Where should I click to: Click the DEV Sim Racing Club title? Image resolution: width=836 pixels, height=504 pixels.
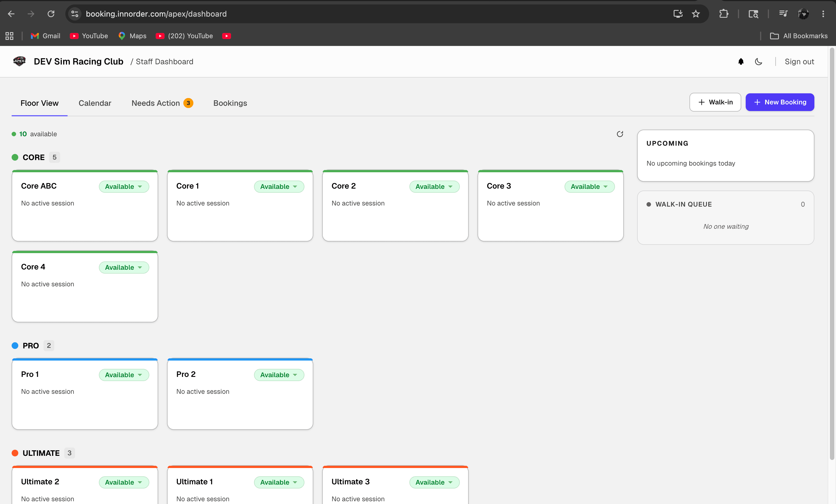(78, 61)
